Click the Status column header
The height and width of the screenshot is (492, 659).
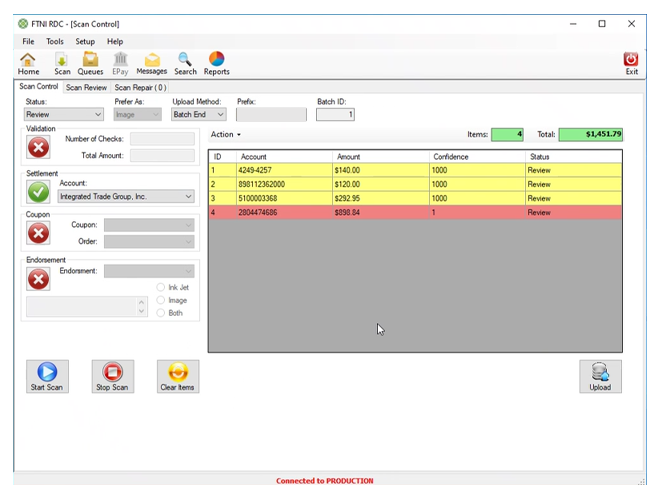point(574,157)
